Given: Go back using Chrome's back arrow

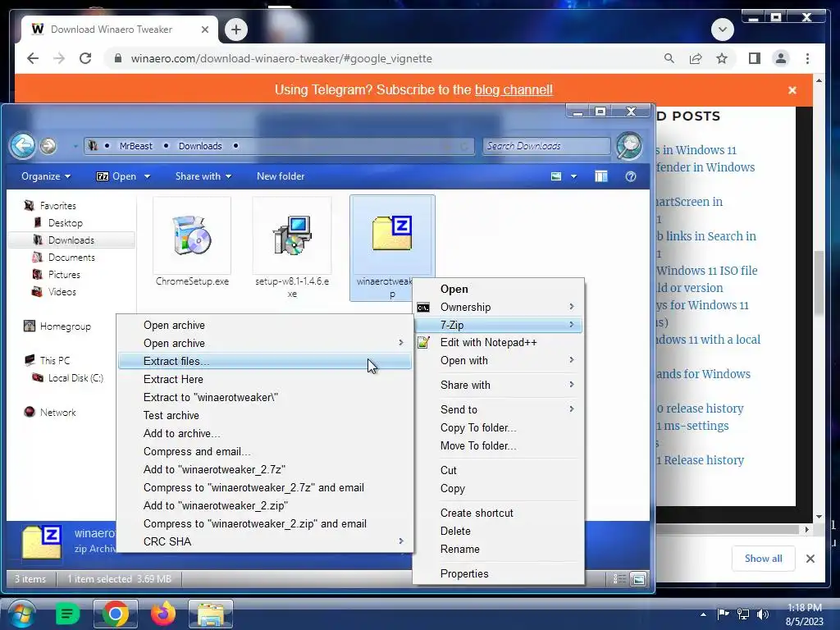Looking at the screenshot, I should [33, 58].
